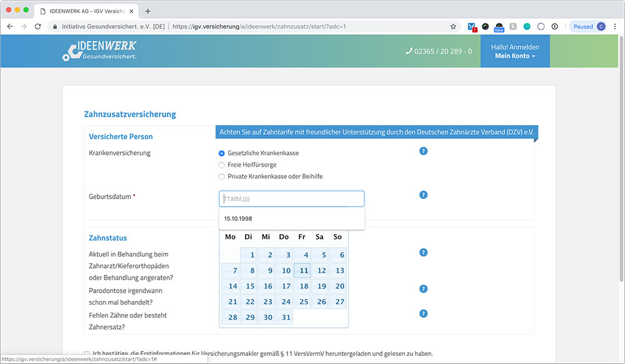The width and height of the screenshot is (625, 364).
Task: Pick day 17 in the calendar
Action: point(284,286)
